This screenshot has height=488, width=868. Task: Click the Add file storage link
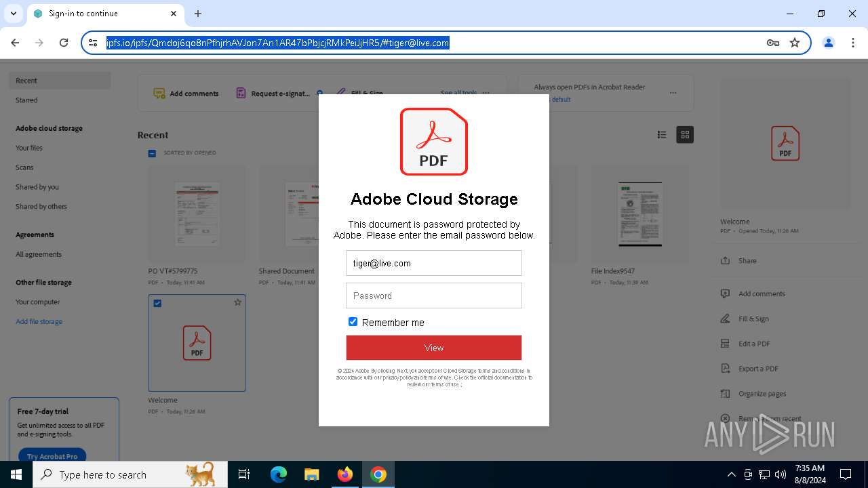coord(39,322)
